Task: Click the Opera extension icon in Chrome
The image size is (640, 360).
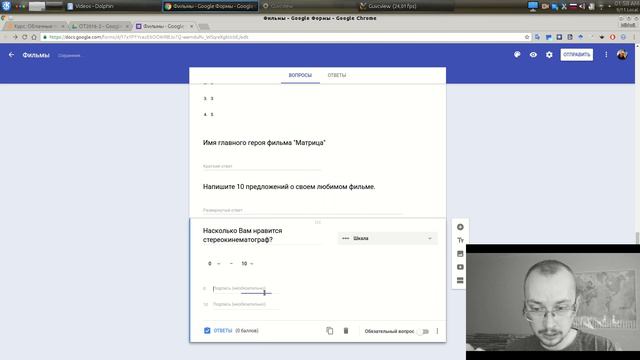Action: click(612, 37)
